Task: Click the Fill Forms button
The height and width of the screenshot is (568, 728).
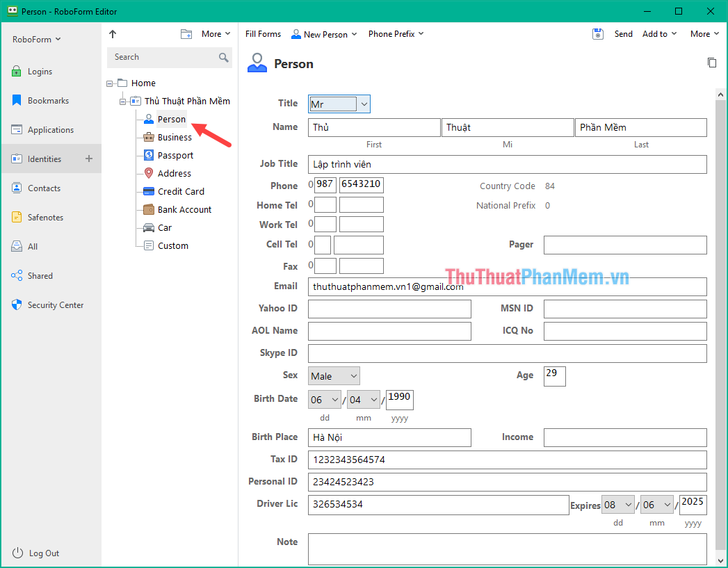Action: 262,33
